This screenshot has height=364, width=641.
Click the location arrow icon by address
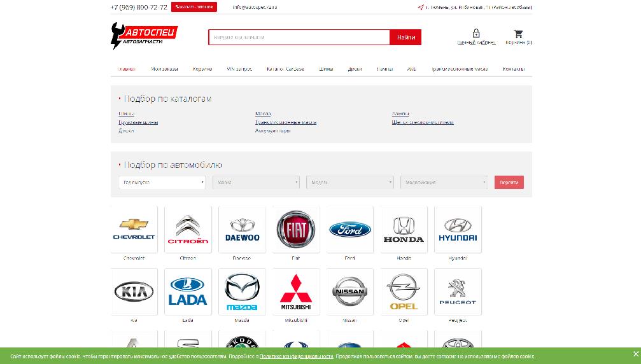[x=421, y=8]
